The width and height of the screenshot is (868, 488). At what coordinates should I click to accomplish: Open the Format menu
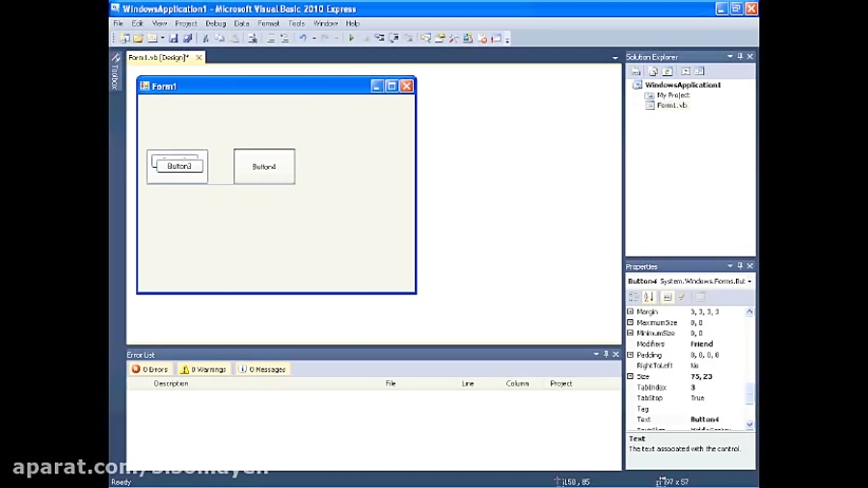268,24
